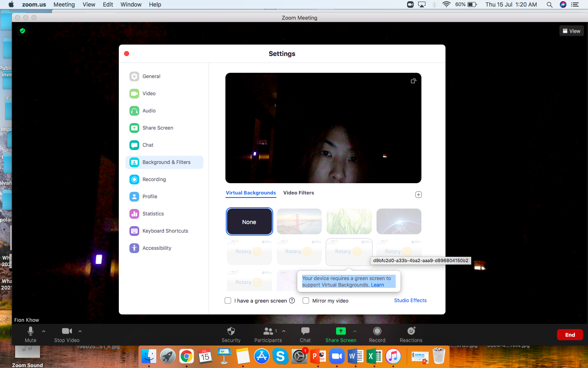588x368 pixels.
Task: Enable the 'Mirror my video' checkbox
Action: click(306, 301)
